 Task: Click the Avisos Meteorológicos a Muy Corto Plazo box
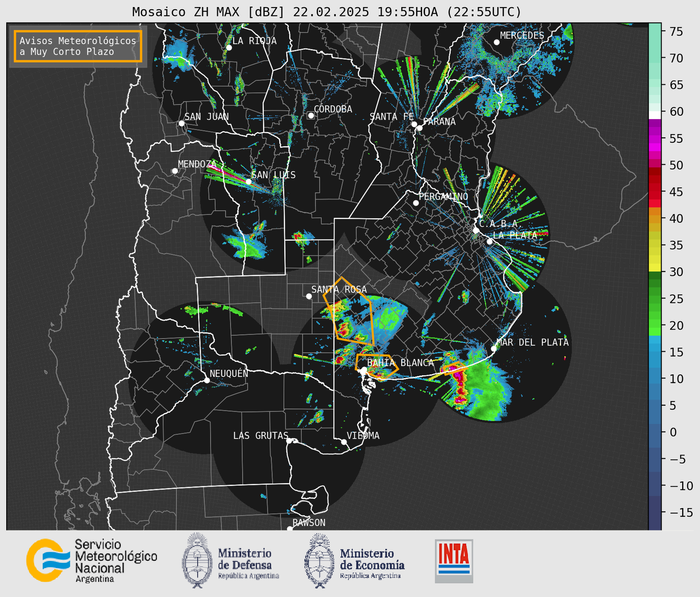[x=78, y=46]
